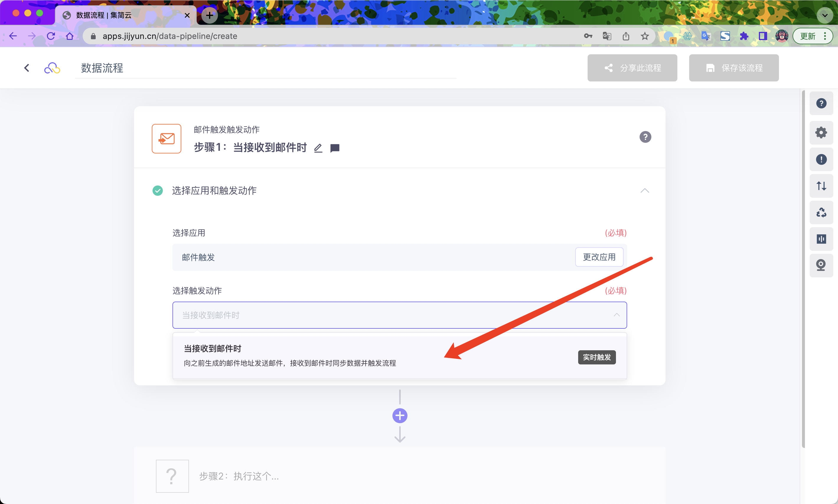Go back with the header left chevron
The height and width of the screenshot is (504, 838).
coord(27,68)
